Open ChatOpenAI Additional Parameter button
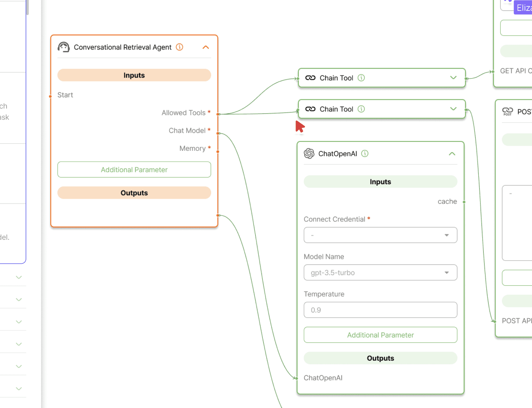The height and width of the screenshot is (408, 532). [x=380, y=335]
